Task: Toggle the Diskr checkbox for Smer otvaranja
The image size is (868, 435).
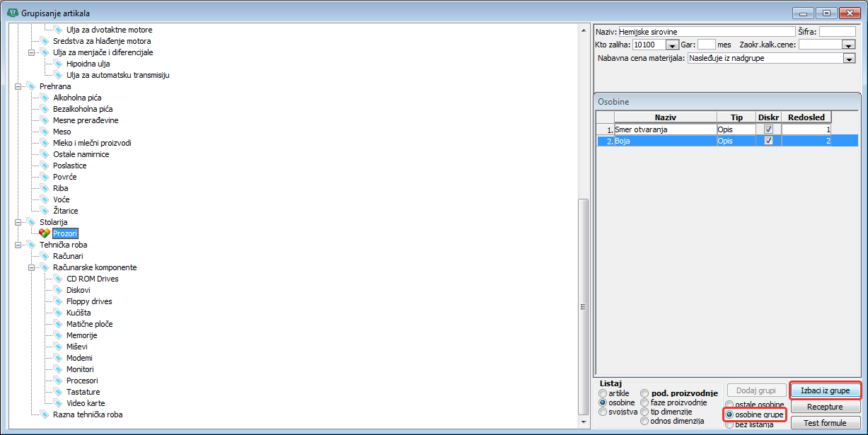Action: click(x=768, y=129)
